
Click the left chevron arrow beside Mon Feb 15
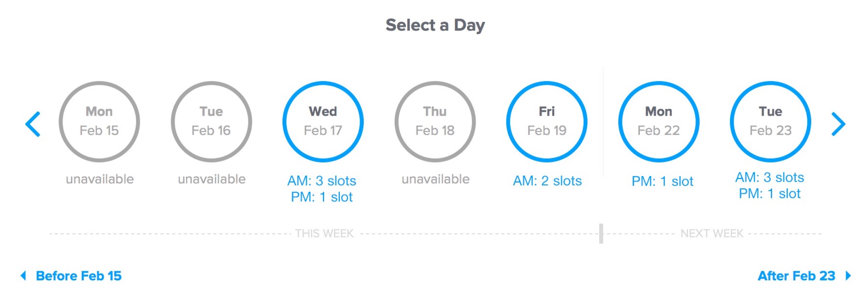pyautogui.click(x=33, y=124)
